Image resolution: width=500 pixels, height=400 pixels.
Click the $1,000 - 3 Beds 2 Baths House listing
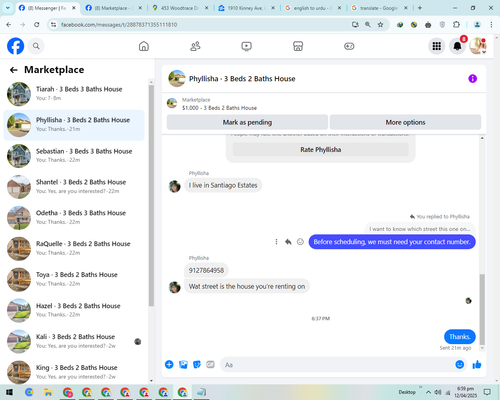pos(219,108)
